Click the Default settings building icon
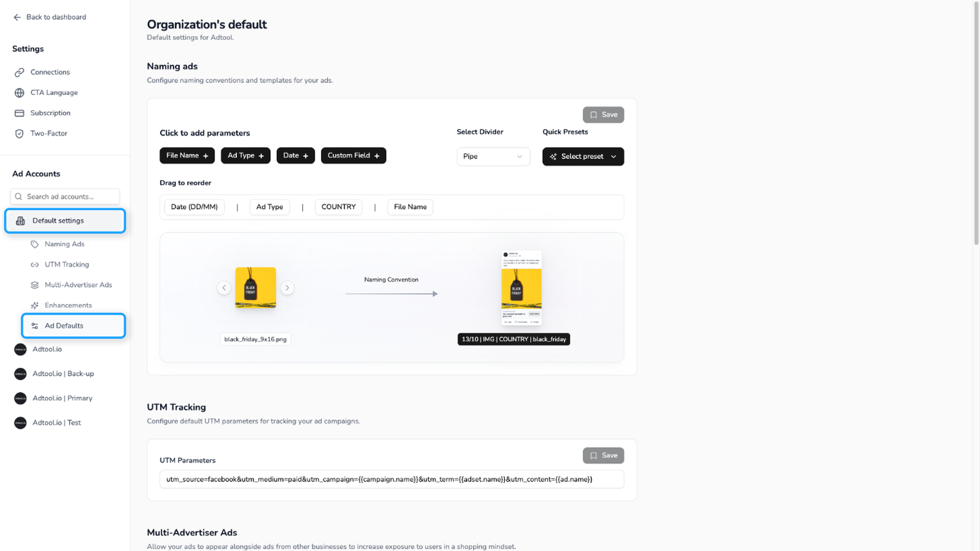The image size is (980, 551). pyautogui.click(x=20, y=221)
